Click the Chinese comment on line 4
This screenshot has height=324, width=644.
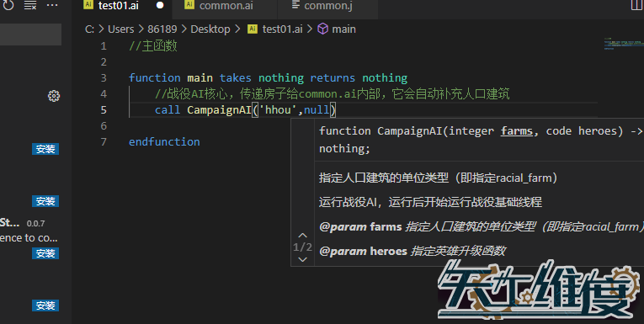[x=333, y=94]
